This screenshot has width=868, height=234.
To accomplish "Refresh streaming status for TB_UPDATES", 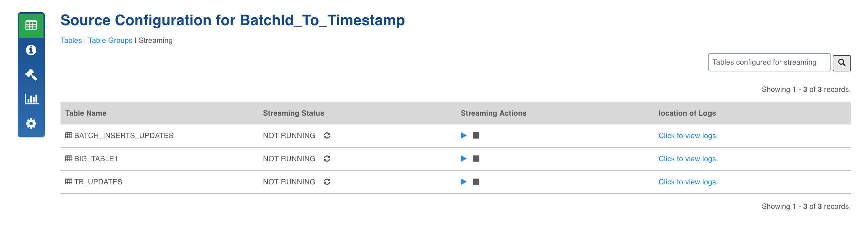I will pyautogui.click(x=327, y=182).
